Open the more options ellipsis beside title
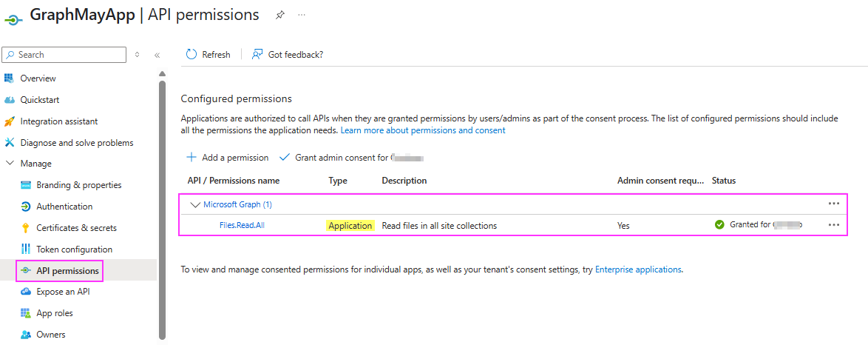The height and width of the screenshot is (345, 868). pyautogui.click(x=302, y=15)
